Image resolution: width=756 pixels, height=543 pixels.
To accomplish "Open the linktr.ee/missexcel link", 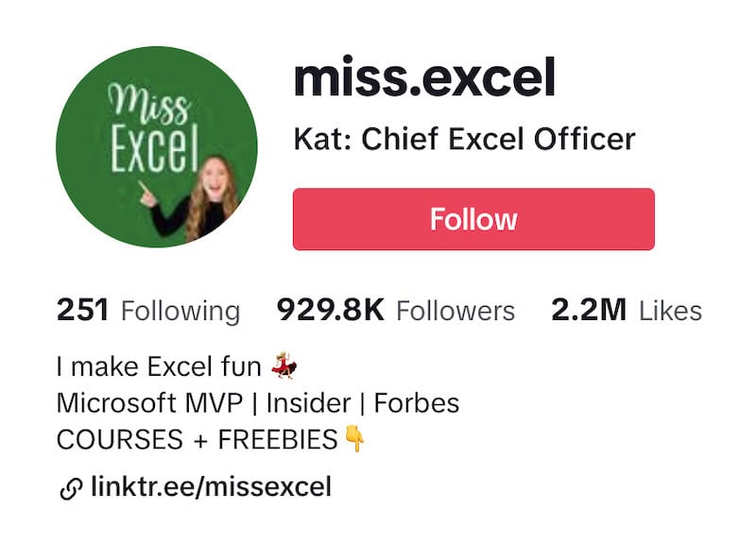I will click(x=211, y=486).
